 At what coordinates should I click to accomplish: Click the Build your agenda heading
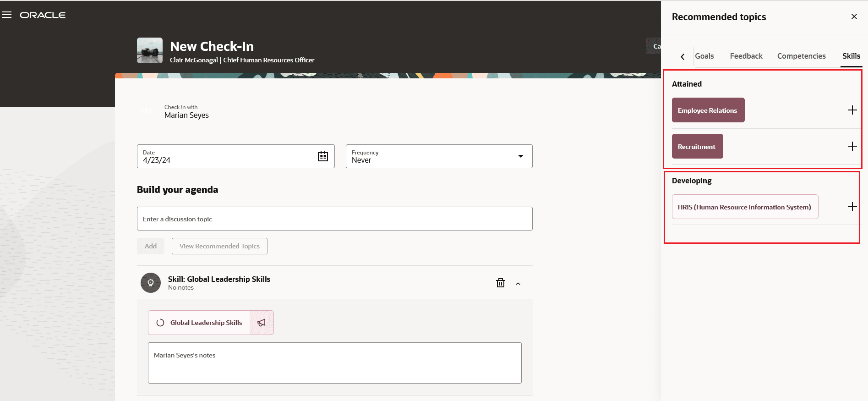click(177, 190)
